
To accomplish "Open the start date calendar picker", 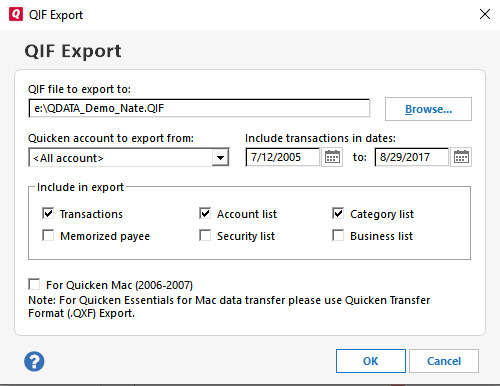I will 332,157.
